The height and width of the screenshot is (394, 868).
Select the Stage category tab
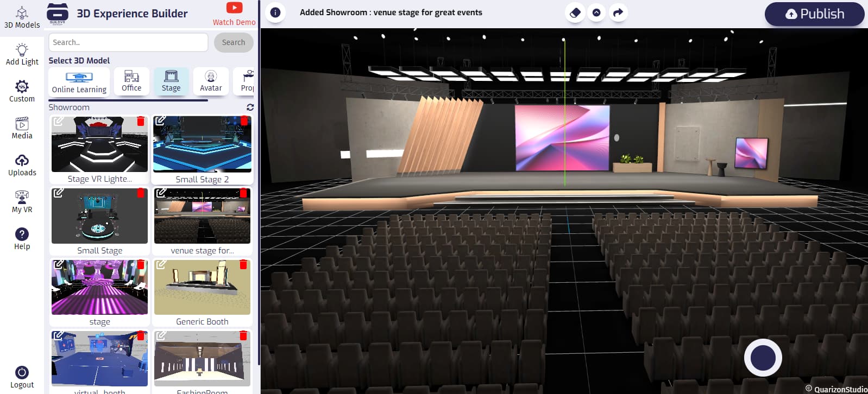pyautogui.click(x=171, y=81)
